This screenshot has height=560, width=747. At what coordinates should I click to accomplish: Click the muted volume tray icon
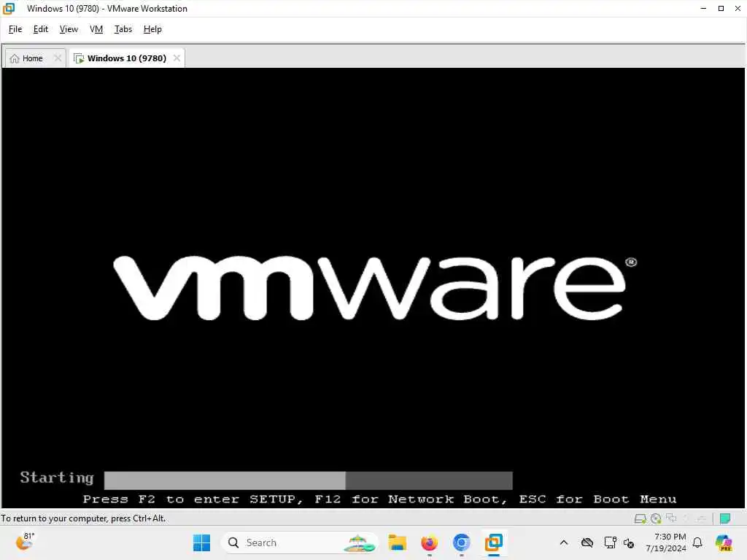coord(629,543)
